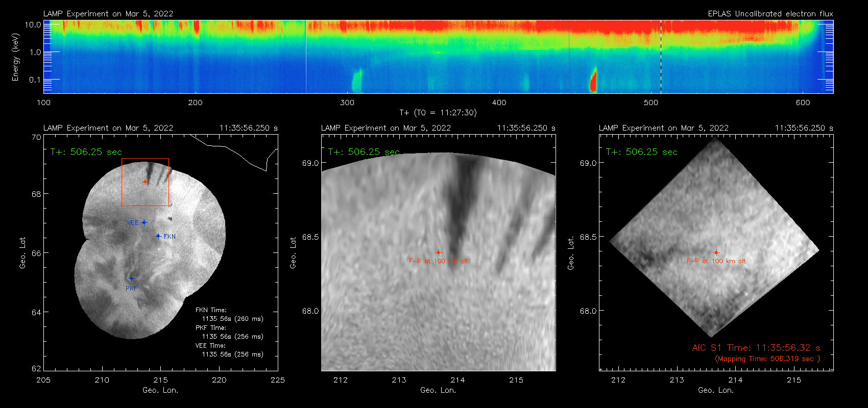
Task: Click the 'FKN Time:' label
Action: (211, 310)
